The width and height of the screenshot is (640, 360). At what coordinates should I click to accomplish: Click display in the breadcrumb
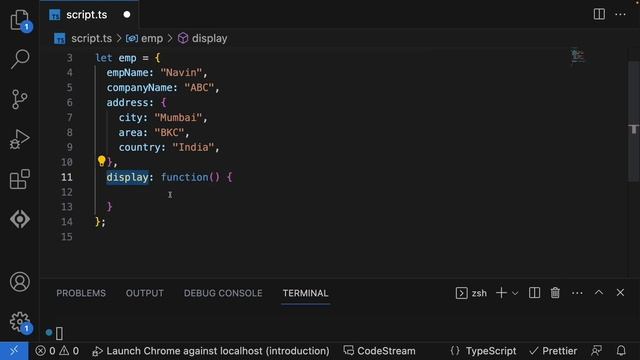point(210,38)
